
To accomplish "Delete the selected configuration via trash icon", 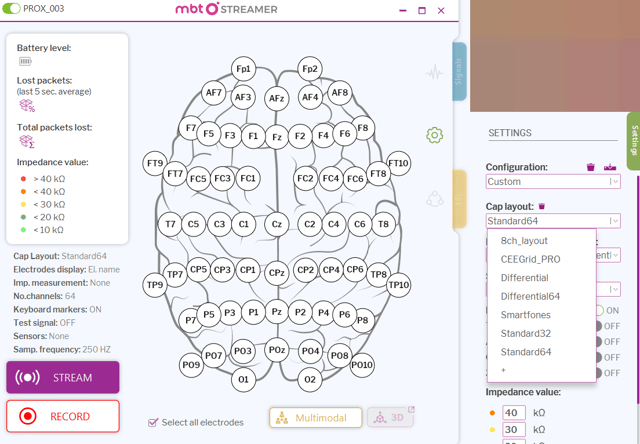I will point(591,167).
